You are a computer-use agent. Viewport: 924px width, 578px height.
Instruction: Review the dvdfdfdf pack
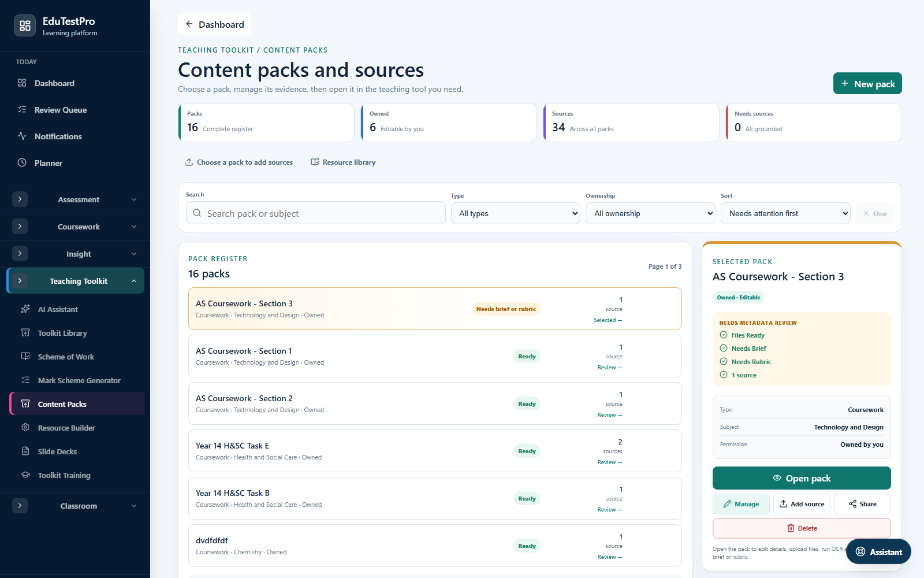(x=609, y=557)
